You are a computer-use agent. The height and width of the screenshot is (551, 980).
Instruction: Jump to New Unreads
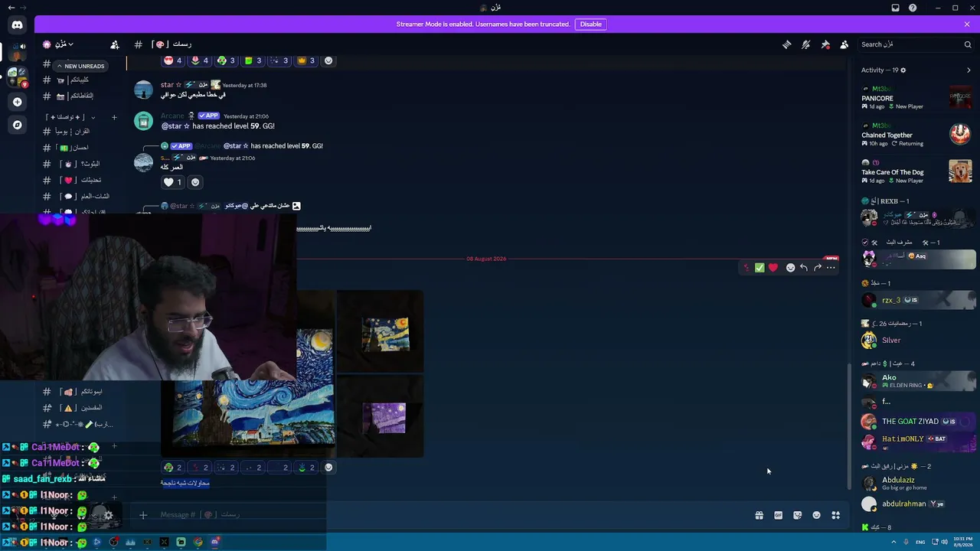(80, 66)
